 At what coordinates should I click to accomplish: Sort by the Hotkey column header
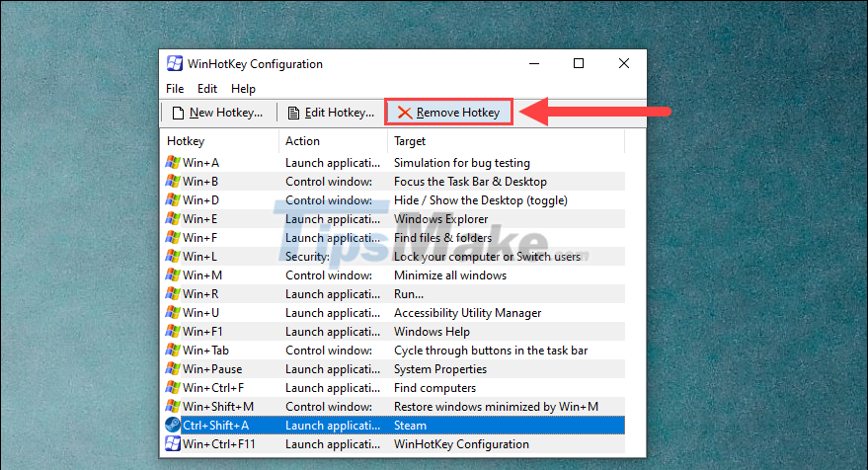click(186, 141)
